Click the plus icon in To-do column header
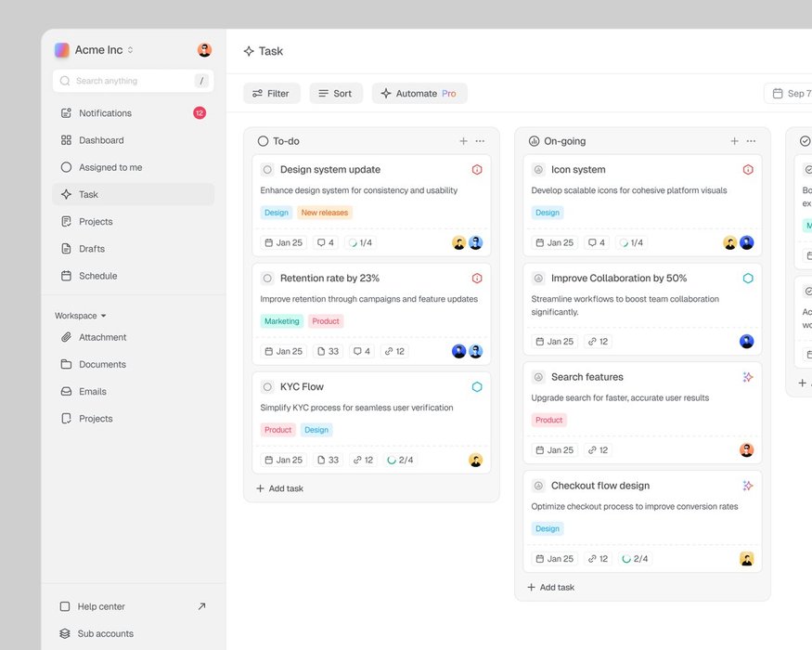The width and height of the screenshot is (812, 650). click(x=463, y=141)
